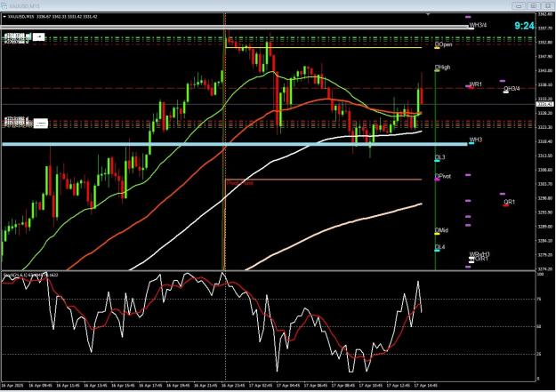Viewport: 556px width, 392px height.
Task: Select the QR1 level label
Action: click(x=509, y=202)
